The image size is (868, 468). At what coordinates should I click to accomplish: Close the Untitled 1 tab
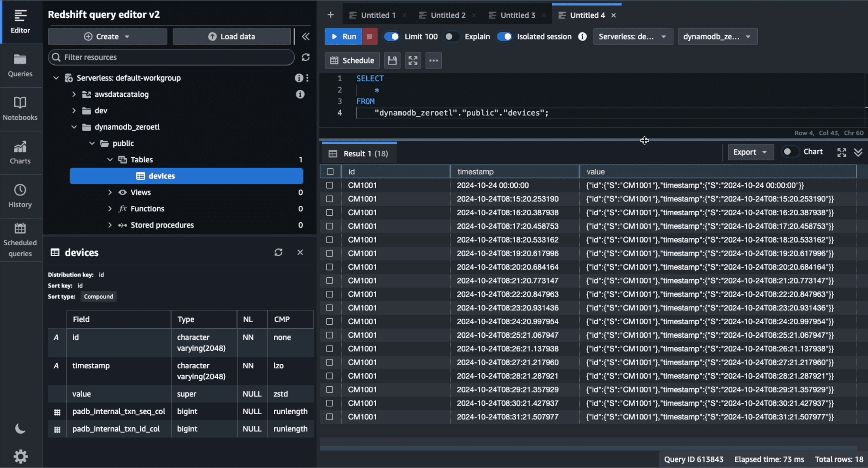tap(404, 15)
